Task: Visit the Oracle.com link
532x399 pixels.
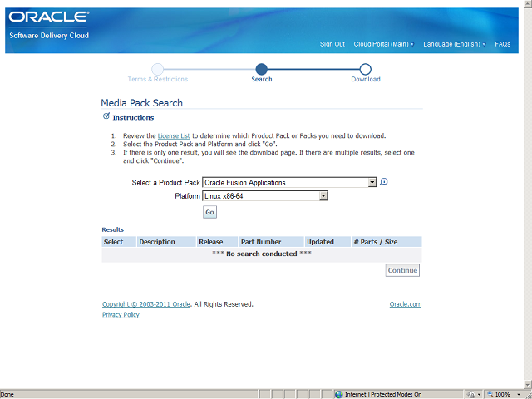Action: coord(406,304)
